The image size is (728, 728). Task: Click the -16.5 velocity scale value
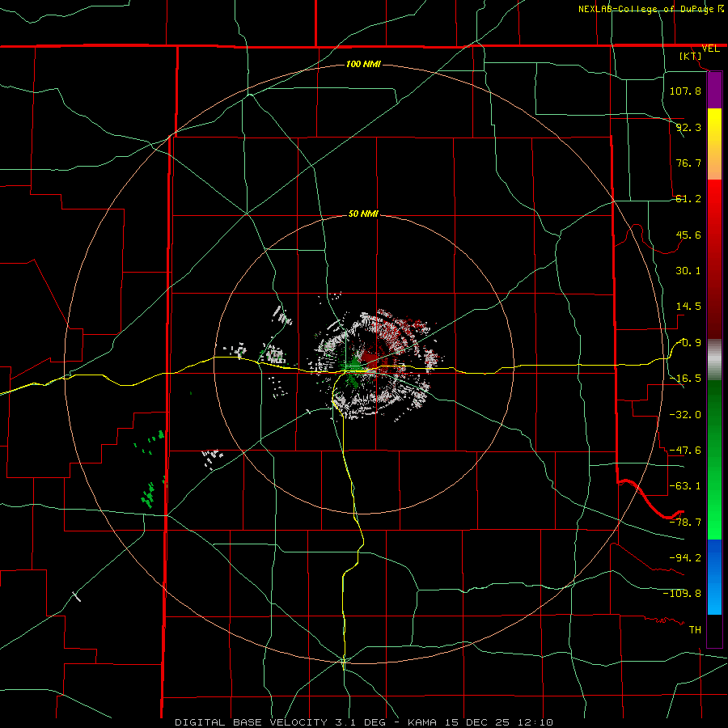coord(685,379)
